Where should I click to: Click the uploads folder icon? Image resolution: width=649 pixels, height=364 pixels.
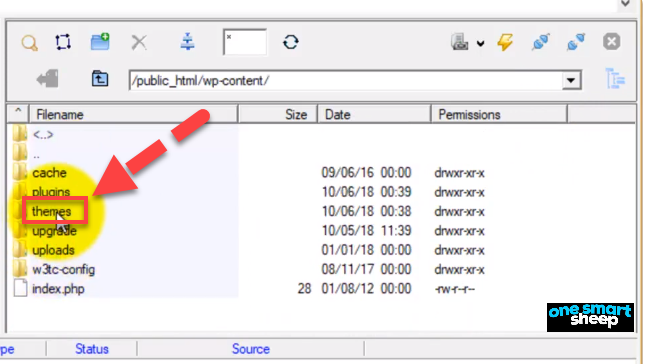[20, 250]
